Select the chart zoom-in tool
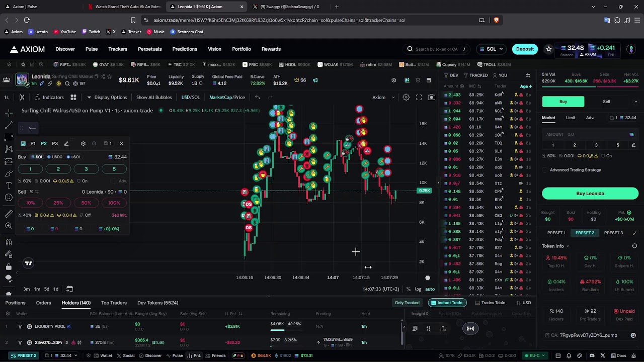Image resolution: width=644 pixels, height=362 pixels. point(9,226)
